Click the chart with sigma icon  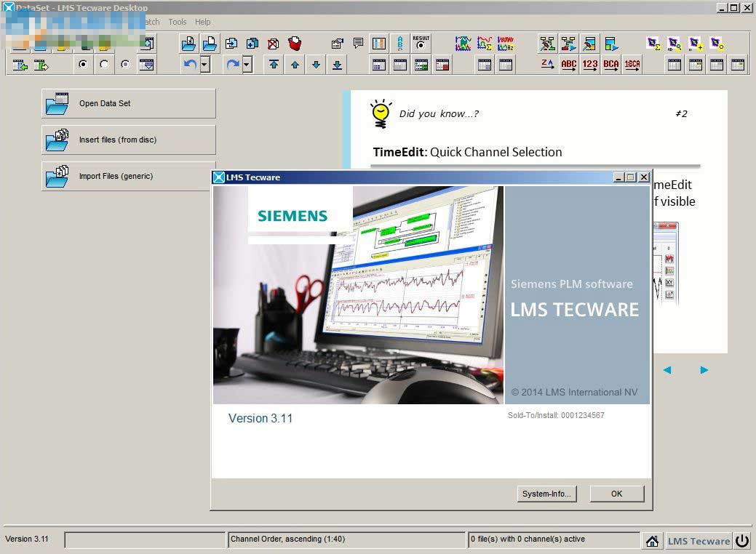[485, 44]
